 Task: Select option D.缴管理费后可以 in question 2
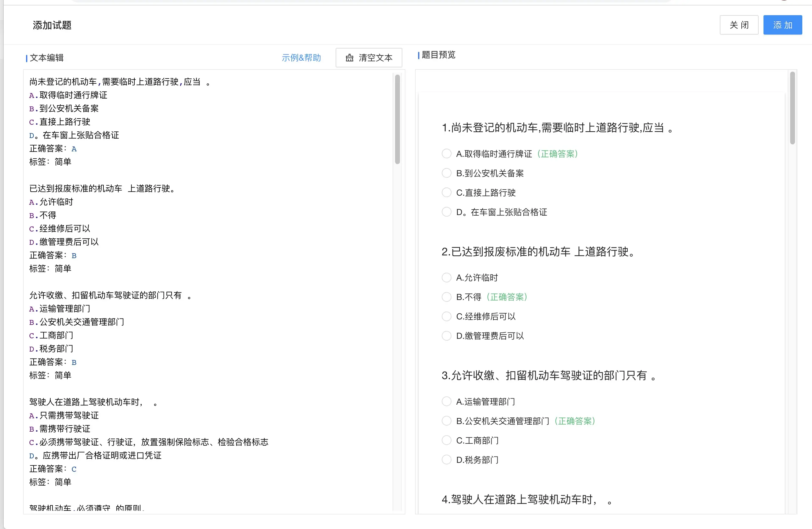coord(446,335)
